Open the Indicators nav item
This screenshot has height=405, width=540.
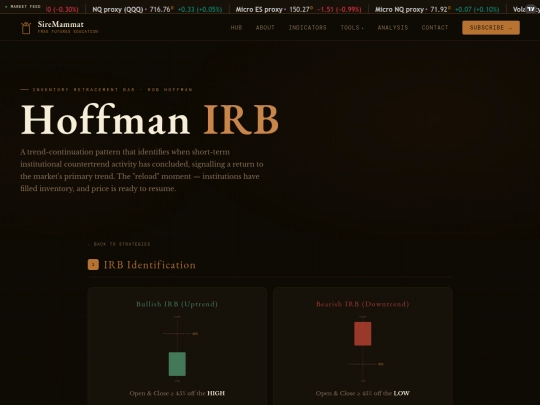(308, 28)
